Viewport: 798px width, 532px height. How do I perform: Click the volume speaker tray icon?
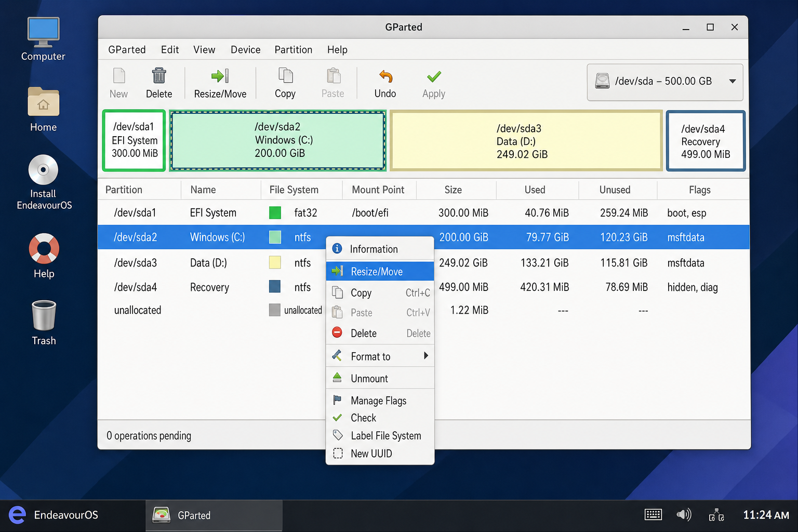coord(684,515)
